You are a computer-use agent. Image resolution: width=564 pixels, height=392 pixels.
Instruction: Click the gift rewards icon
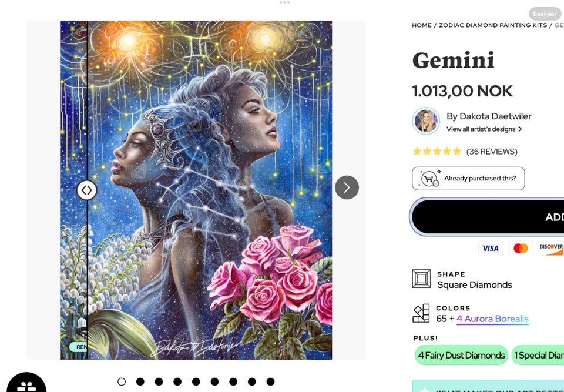tap(26, 385)
